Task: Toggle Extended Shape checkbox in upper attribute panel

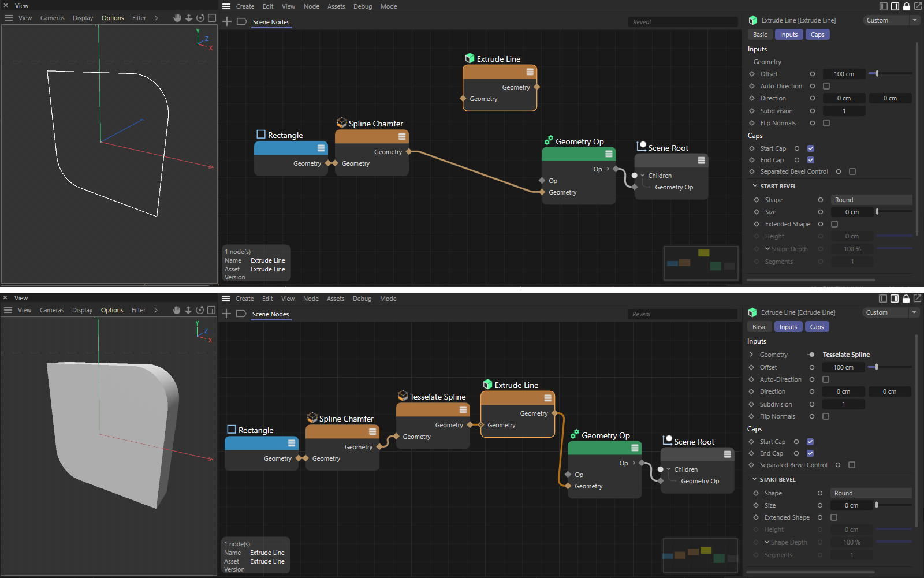Action: pos(834,224)
